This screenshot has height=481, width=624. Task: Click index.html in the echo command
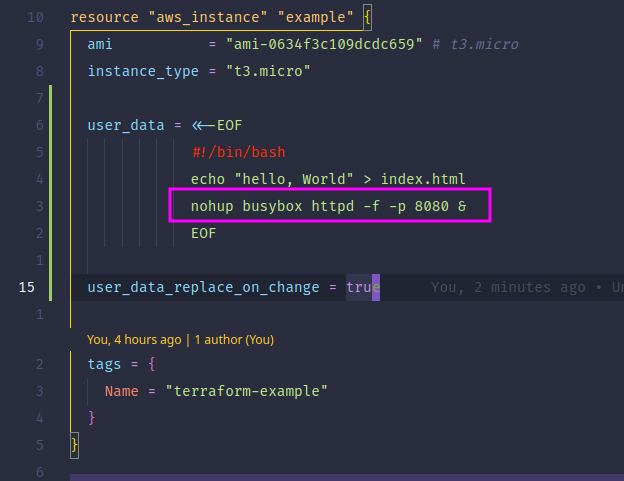tap(423, 179)
